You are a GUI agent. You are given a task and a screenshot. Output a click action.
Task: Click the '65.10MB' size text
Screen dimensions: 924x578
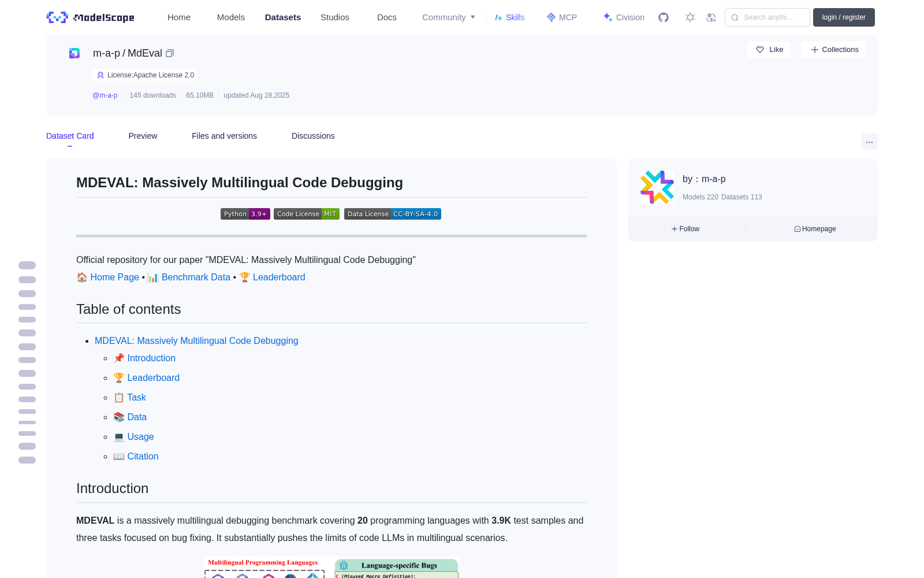pos(200,95)
